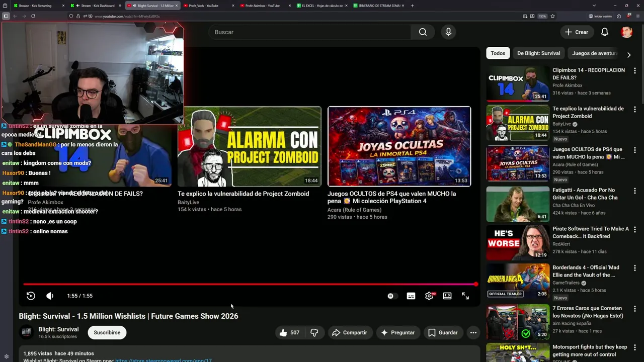The height and width of the screenshot is (362, 644).
Task: Open browser hamburger application menu
Action: tap(637, 16)
